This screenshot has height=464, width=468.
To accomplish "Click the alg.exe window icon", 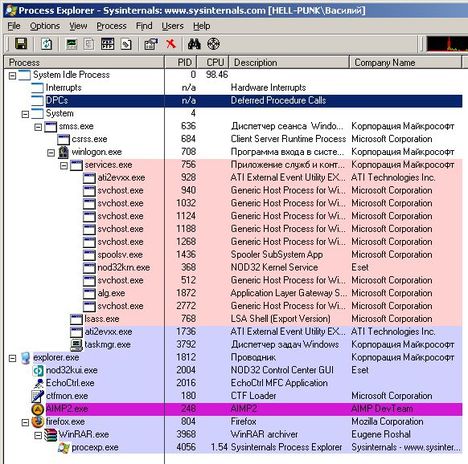I will tap(89, 293).
